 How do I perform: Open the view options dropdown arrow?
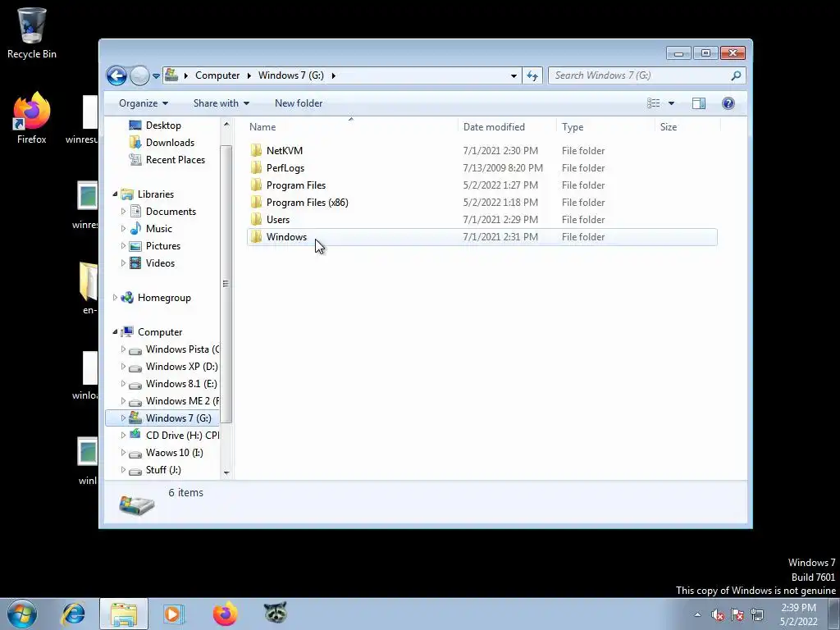pyautogui.click(x=671, y=103)
